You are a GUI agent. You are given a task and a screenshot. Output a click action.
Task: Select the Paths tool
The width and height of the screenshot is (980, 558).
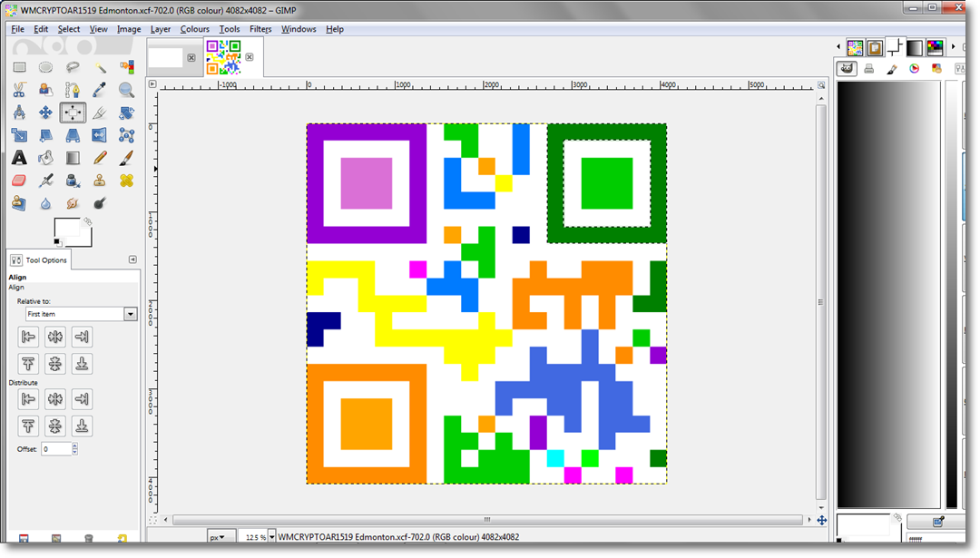pos(73,90)
